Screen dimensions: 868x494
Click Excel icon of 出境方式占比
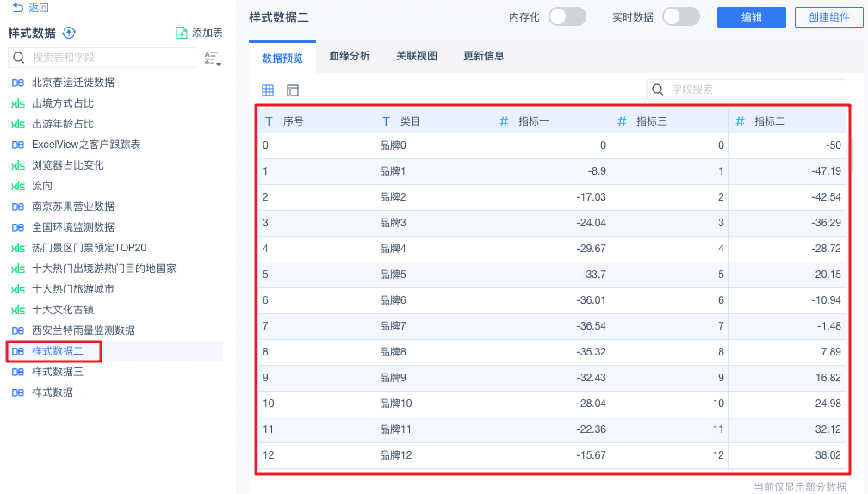17,103
